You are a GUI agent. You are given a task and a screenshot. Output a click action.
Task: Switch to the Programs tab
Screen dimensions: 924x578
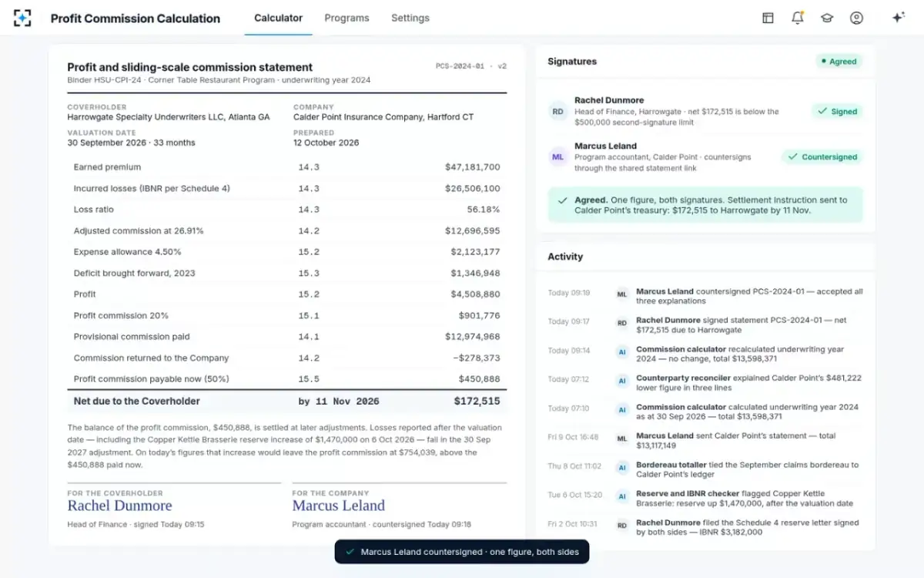(x=346, y=18)
